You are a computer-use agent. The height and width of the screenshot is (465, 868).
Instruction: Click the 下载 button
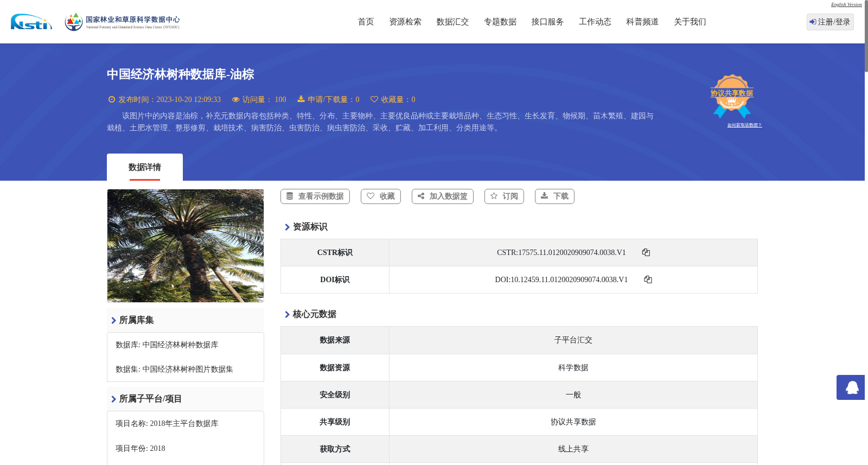(554, 196)
